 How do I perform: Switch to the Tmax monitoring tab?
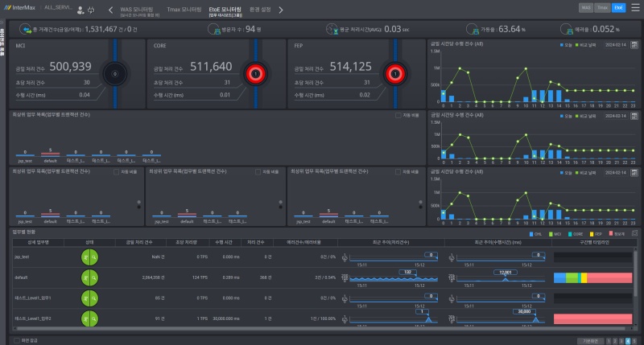[184, 10]
